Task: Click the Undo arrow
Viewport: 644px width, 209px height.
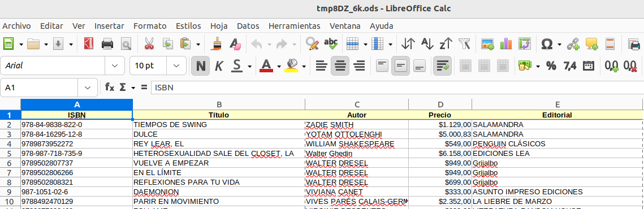Action: pos(257,43)
